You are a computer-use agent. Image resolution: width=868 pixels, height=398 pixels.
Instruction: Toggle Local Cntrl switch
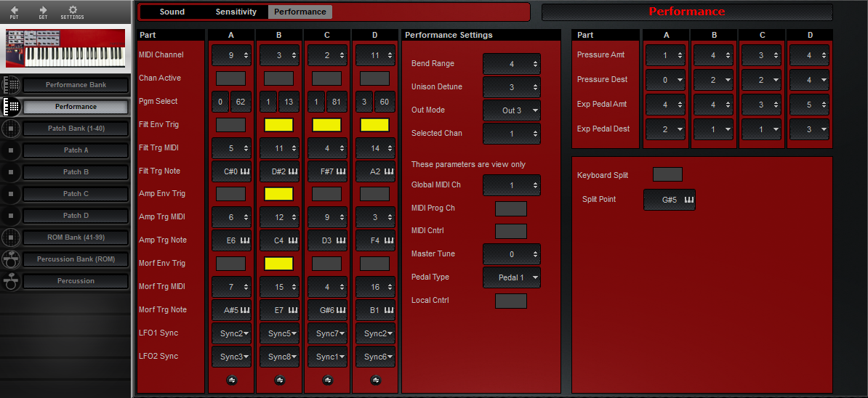click(x=511, y=301)
